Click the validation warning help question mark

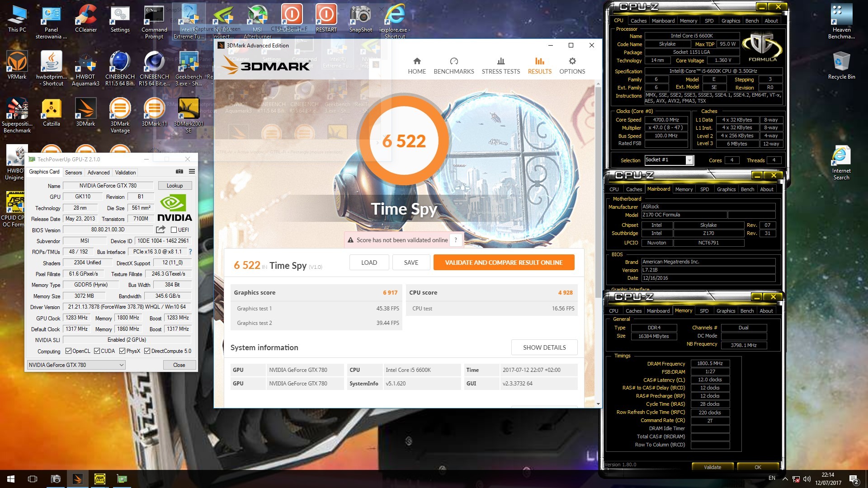tap(456, 240)
